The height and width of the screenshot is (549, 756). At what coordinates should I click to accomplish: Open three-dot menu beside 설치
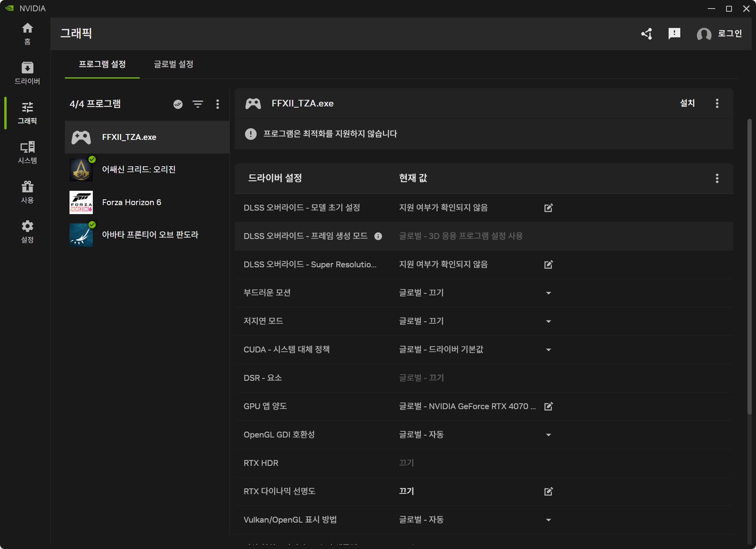click(x=717, y=103)
